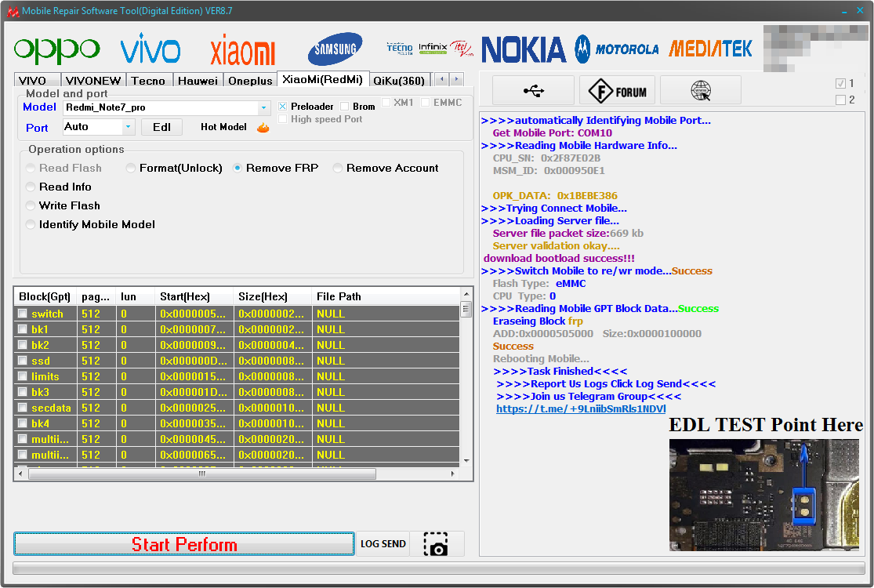Screen dimensions: 874x588
Task: Click the Xiaomi brand logo
Action: [243, 50]
